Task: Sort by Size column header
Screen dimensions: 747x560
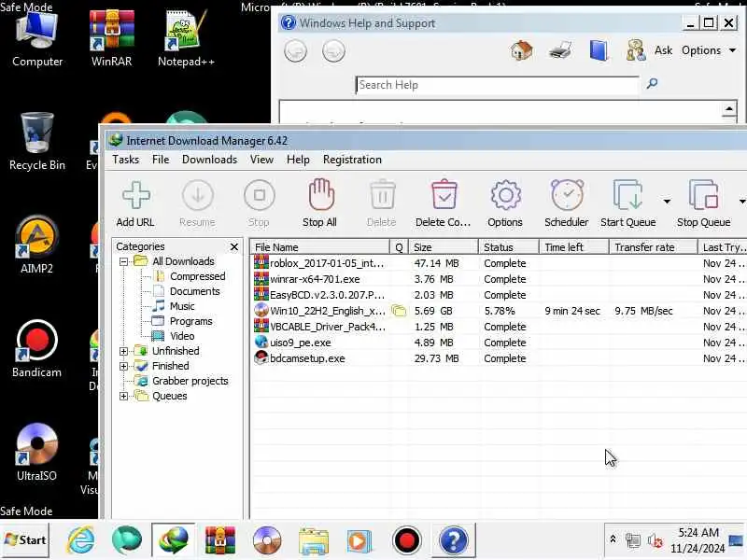Action: tap(443, 247)
